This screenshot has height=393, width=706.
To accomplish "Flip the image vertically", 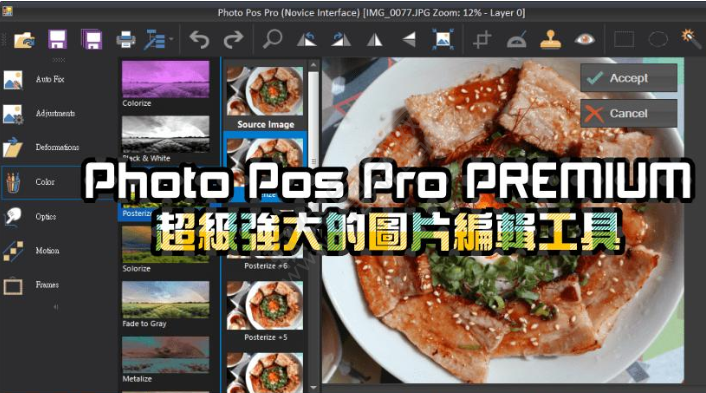I will coord(409,40).
